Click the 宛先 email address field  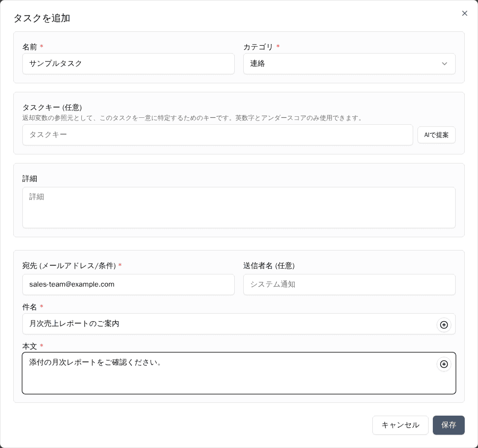(129, 285)
